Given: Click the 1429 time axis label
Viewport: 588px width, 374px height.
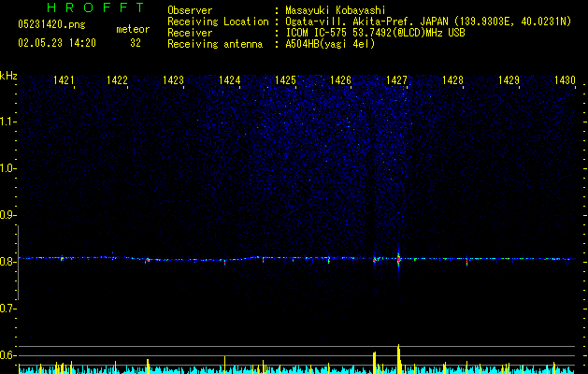Looking at the screenshot, I should click(509, 80).
